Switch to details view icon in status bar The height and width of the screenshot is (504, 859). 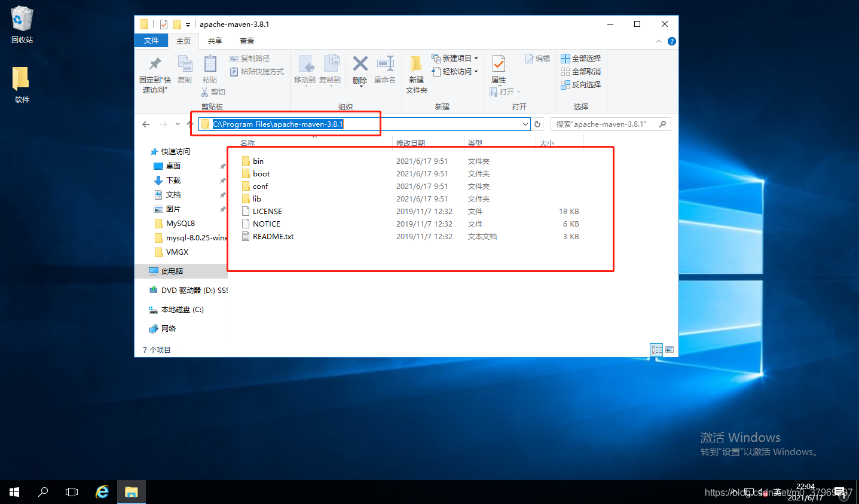656,350
